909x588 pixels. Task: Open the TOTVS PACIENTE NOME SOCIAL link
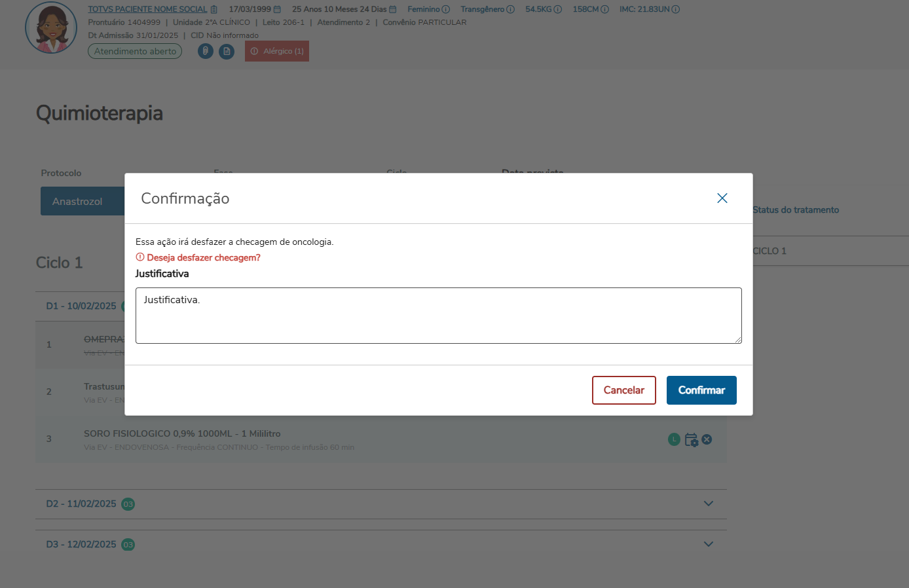click(147, 10)
